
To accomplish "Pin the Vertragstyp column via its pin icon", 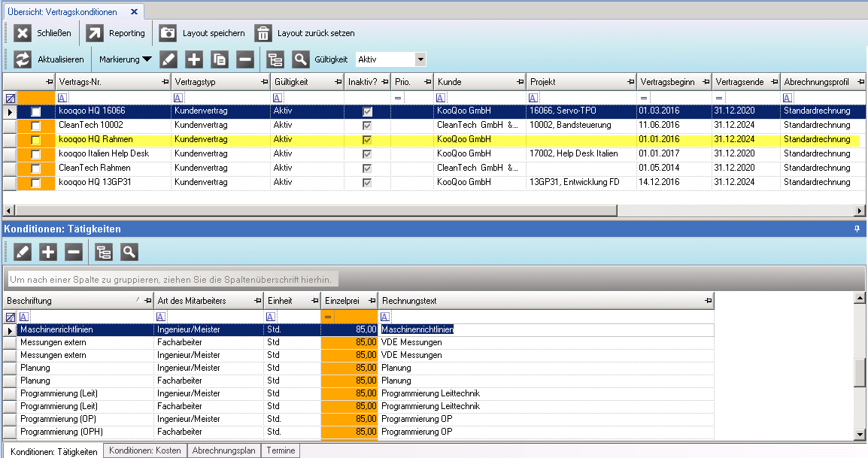I will point(264,81).
